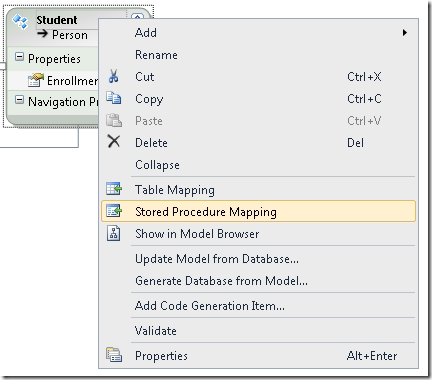Click the Table Mapping icon
The height and width of the screenshot is (380, 432).
point(114,189)
